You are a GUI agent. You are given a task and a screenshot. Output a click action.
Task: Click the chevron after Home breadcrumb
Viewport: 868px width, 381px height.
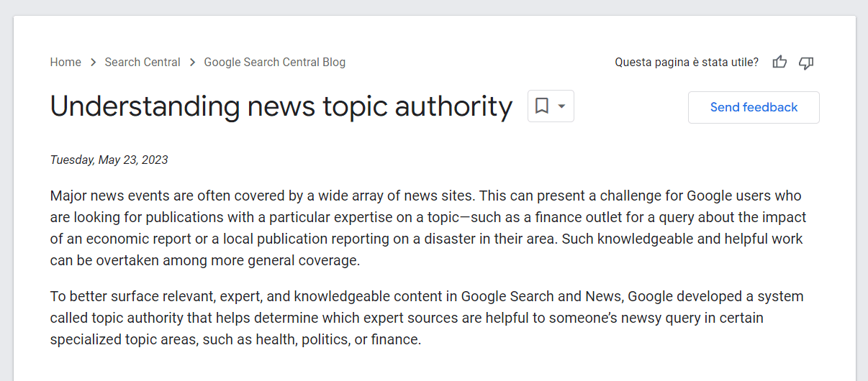(93, 63)
